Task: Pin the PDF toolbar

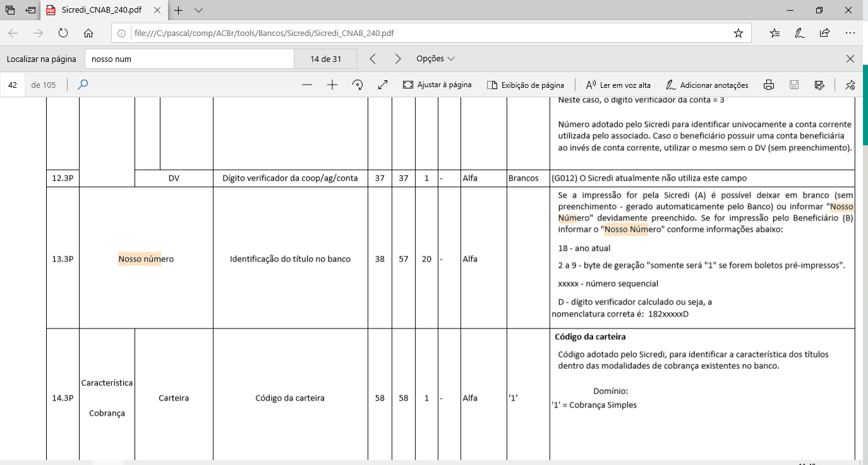Action: [850, 85]
